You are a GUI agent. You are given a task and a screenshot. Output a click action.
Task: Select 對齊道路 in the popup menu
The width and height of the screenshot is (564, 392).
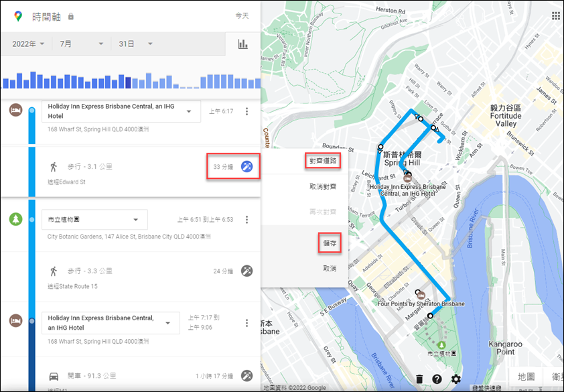tap(323, 161)
